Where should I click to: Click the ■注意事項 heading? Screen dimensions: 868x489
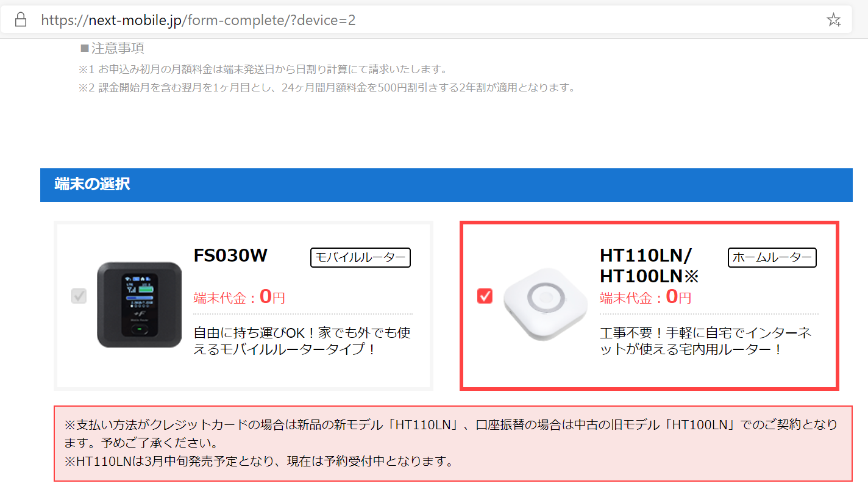[x=112, y=48]
